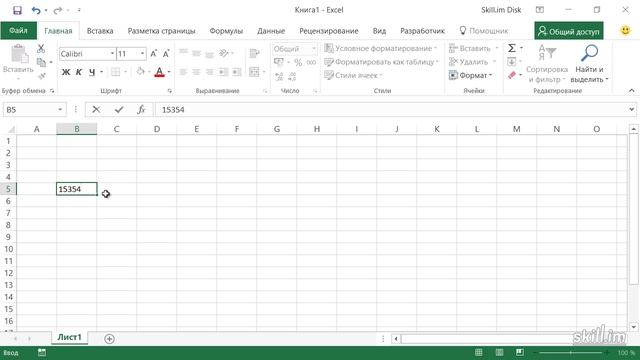Switch to the Разметка страницы tab

point(161,31)
